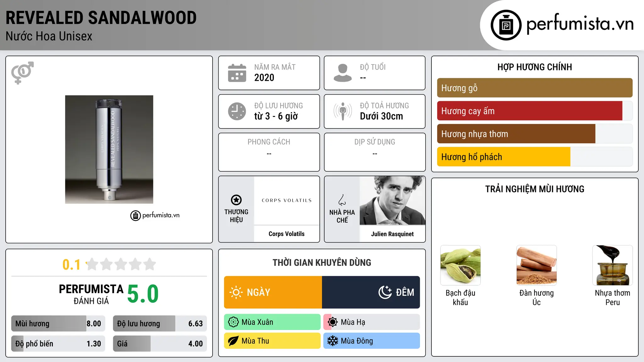Choose the Mùa Đông season bar
The image size is (644, 362).
pyautogui.click(x=372, y=341)
